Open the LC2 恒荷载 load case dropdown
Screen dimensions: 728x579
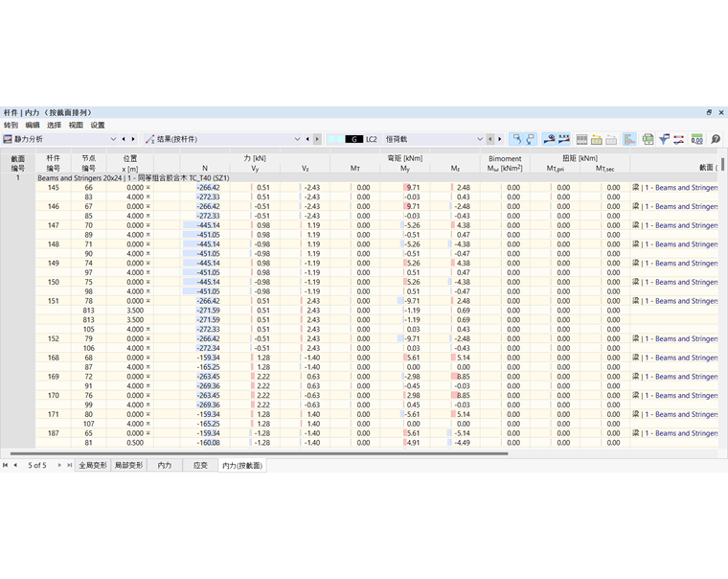480,139
